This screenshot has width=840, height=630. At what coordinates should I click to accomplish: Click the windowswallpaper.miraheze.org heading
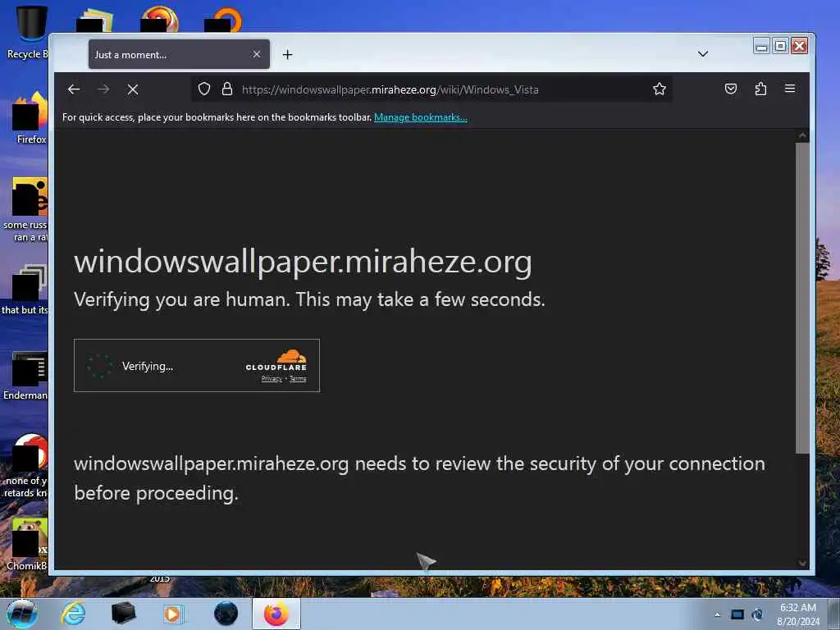303,262
